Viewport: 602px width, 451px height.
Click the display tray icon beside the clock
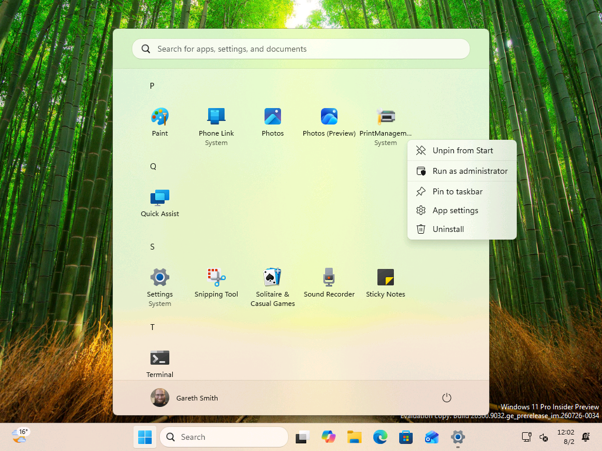click(x=526, y=437)
